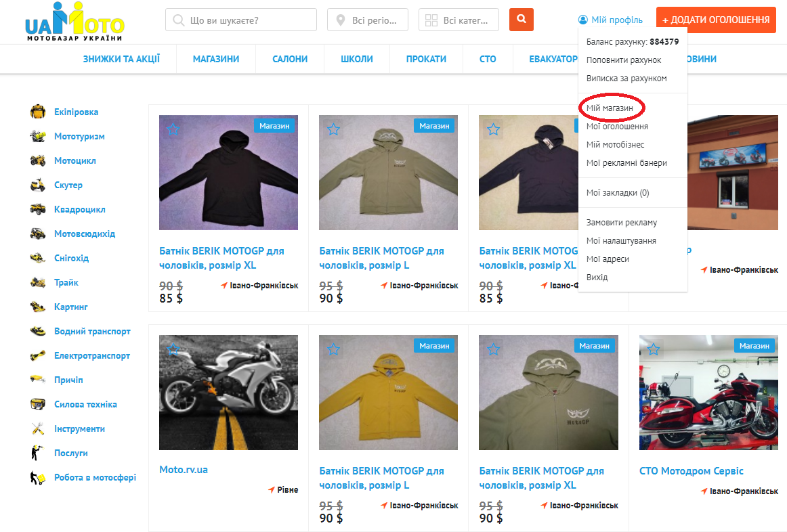Click the Снігохід snowmobile icon
This screenshot has height=532, width=787.
(38, 258)
